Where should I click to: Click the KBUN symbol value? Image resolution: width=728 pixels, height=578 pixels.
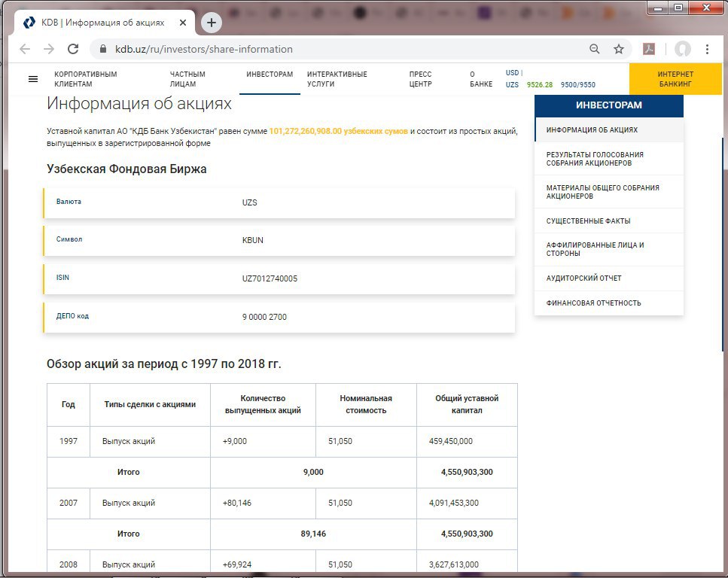[x=252, y=241]
